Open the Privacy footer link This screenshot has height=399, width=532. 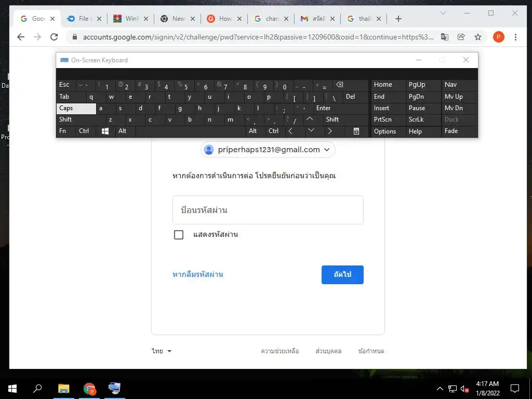[328, 351]
